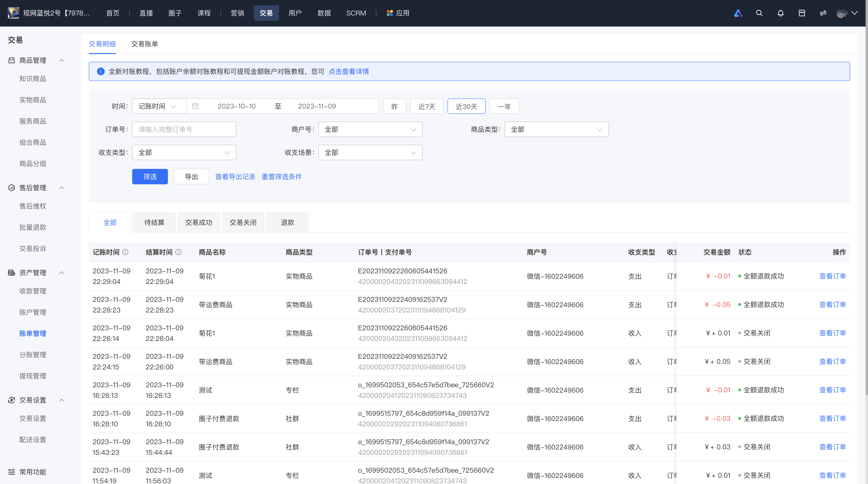This screenshot has height=484, width=868.
Task: Open 知识商品 in the sidebar
Action: pyautogui.click(x=33, y=79)
